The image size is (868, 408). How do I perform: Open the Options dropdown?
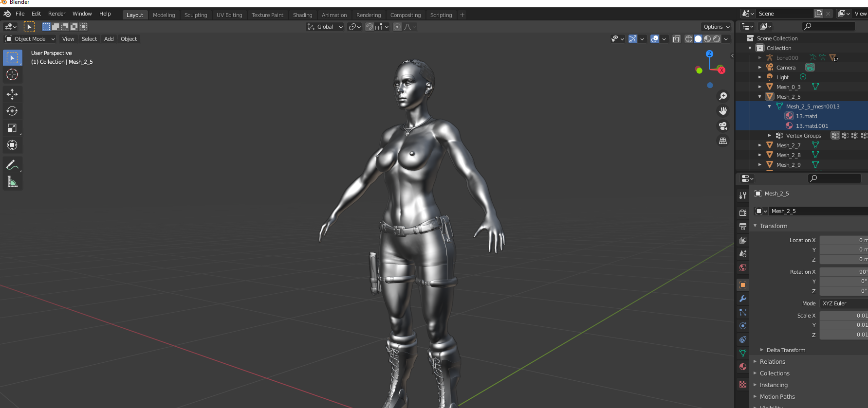716,27
